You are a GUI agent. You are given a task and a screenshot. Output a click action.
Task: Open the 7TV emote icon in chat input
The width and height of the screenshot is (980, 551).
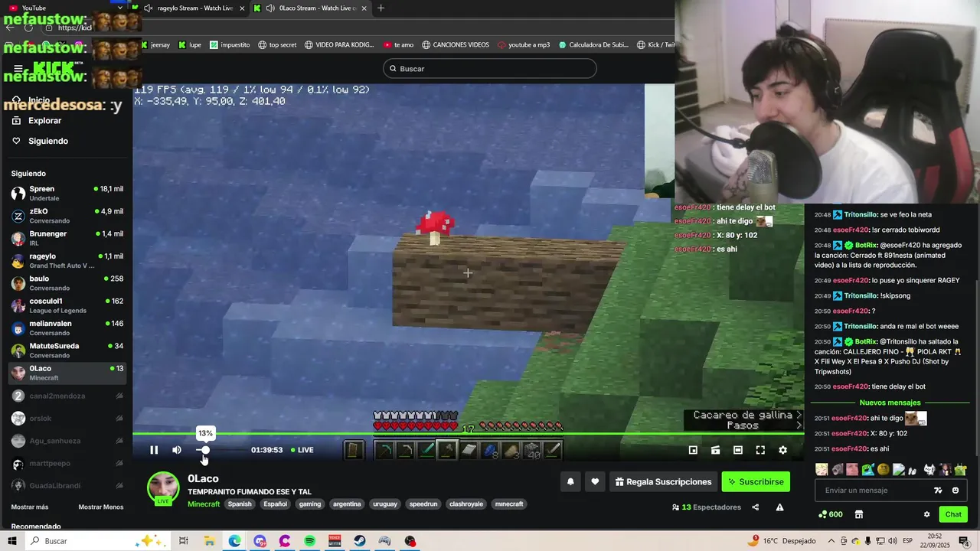point(938,490)
